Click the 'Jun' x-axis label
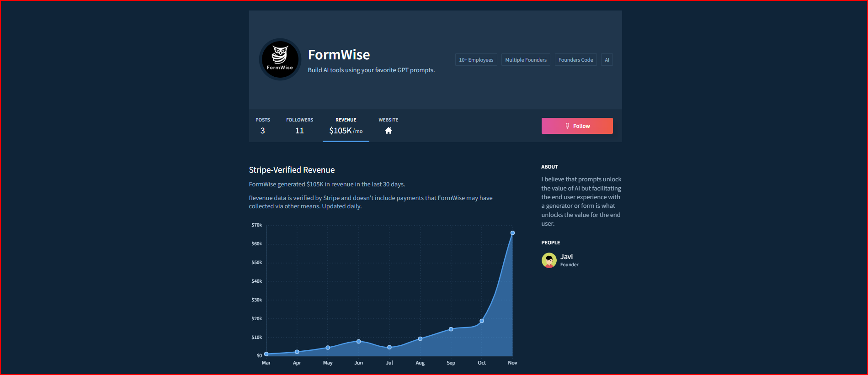The image size is (868, 375). pos(359,363)
